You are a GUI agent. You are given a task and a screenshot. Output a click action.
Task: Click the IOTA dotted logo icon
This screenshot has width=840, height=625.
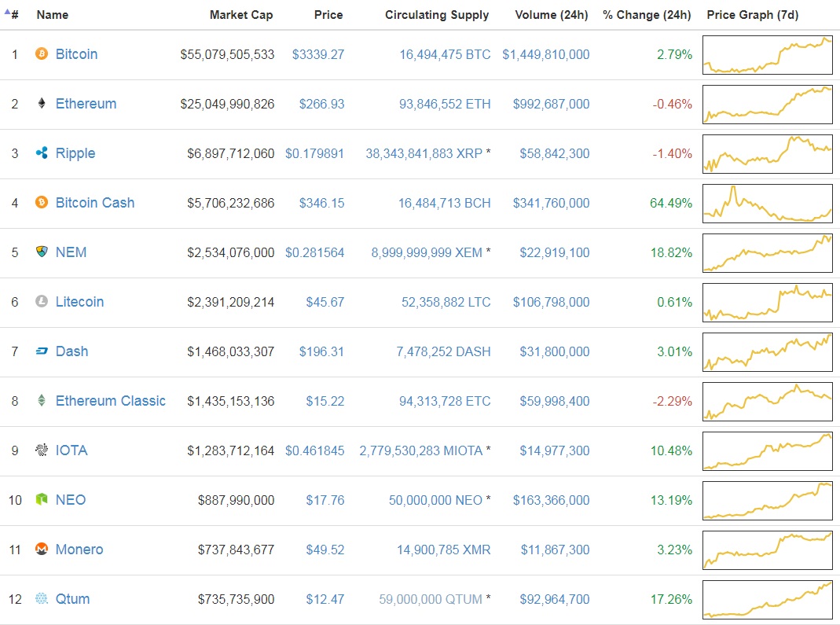pos(41,450)
